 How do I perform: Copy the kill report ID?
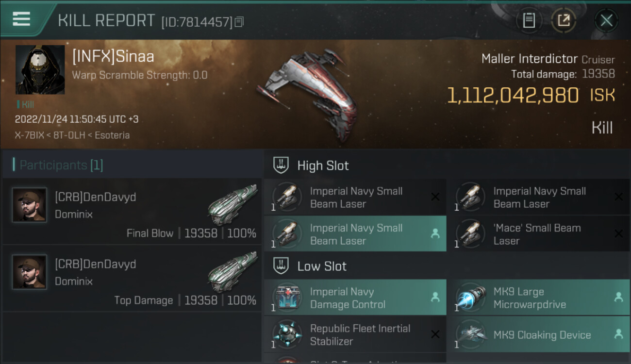pyautogui.click(x=239, y=22)
